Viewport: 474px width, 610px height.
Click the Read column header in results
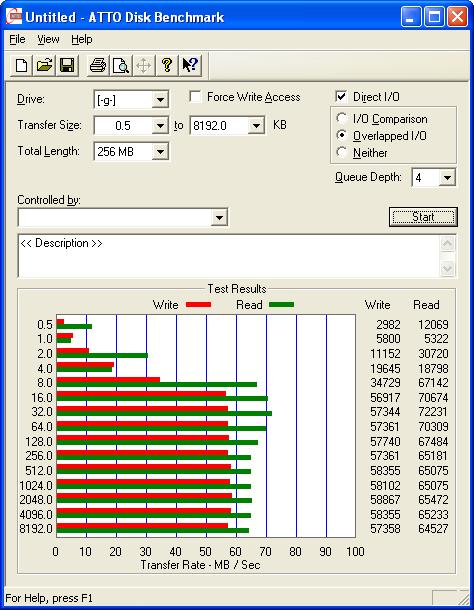[x=426, y=305]
